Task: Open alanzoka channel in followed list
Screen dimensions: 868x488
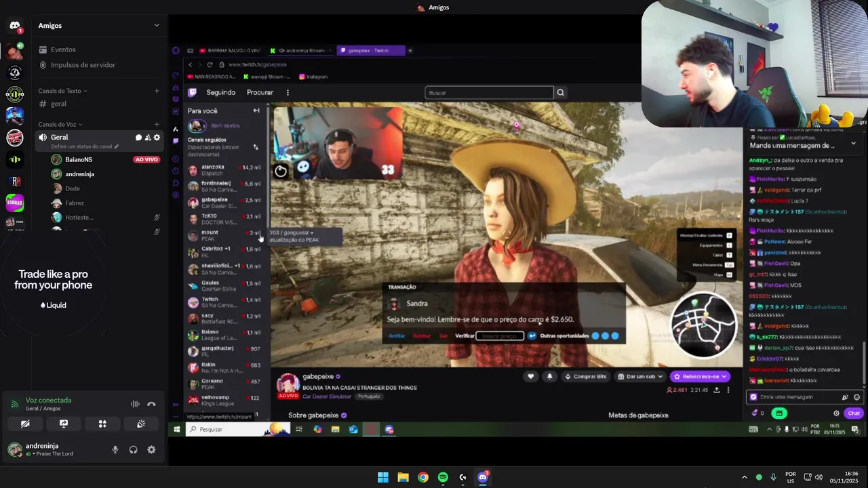Action: pyautogui.click(x=224, y=170)
